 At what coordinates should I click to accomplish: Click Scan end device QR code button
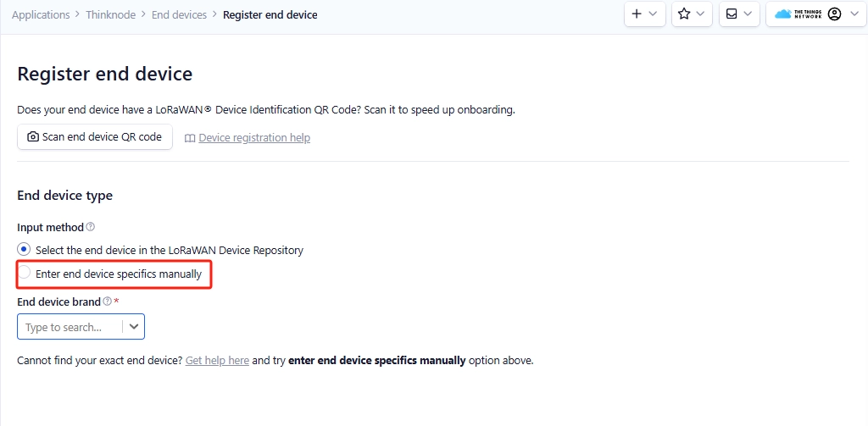pyautogui.click(x=95, y=137)
